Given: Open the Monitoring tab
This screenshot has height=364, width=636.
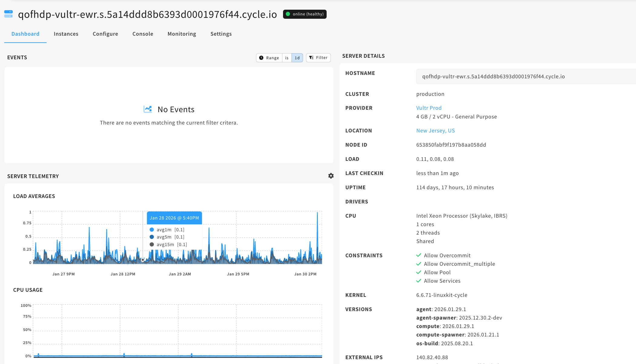Looking at the screenshot, I should (x=182, y=34).
